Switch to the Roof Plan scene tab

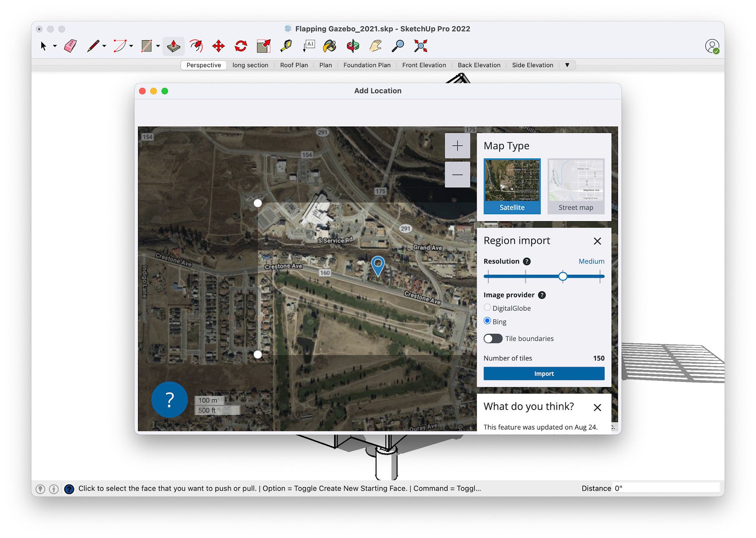click(294, 65)
